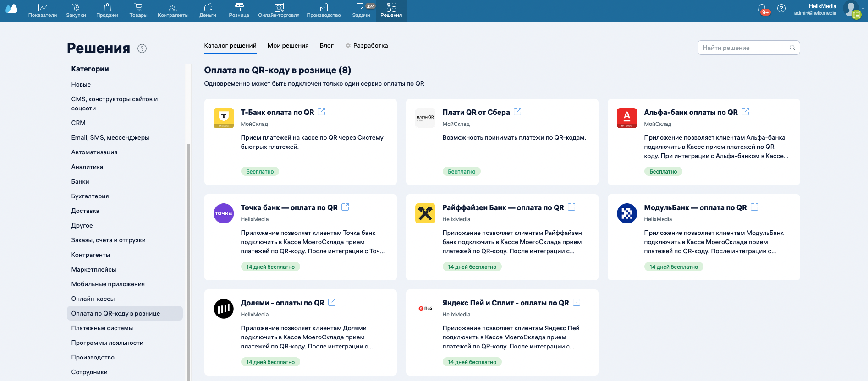
Task: Select Заказы, счета и отгрузки category
Action: click(108, 240)
